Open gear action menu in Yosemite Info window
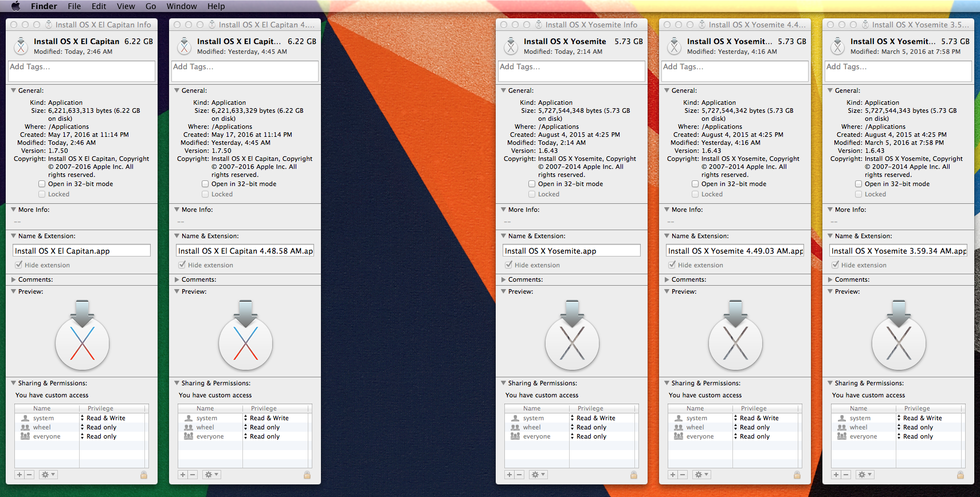This screenshot has width=980, height=497. tap(538, 475)
